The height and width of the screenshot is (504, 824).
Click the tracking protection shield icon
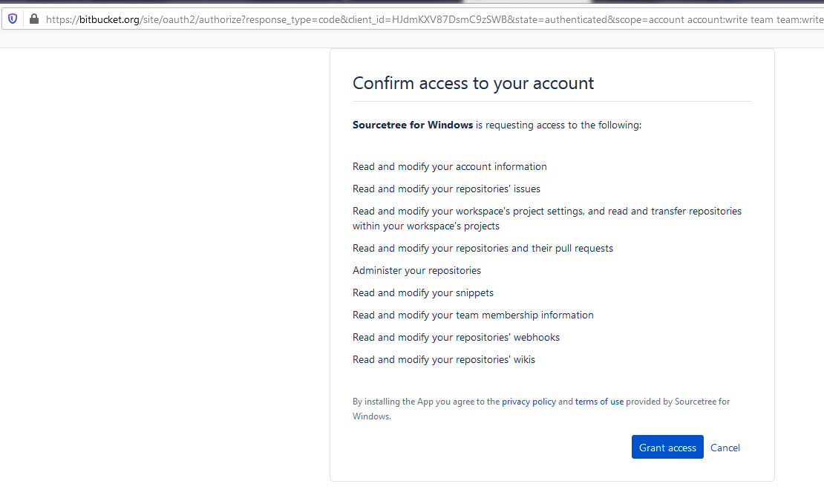[x=13, y=19]
